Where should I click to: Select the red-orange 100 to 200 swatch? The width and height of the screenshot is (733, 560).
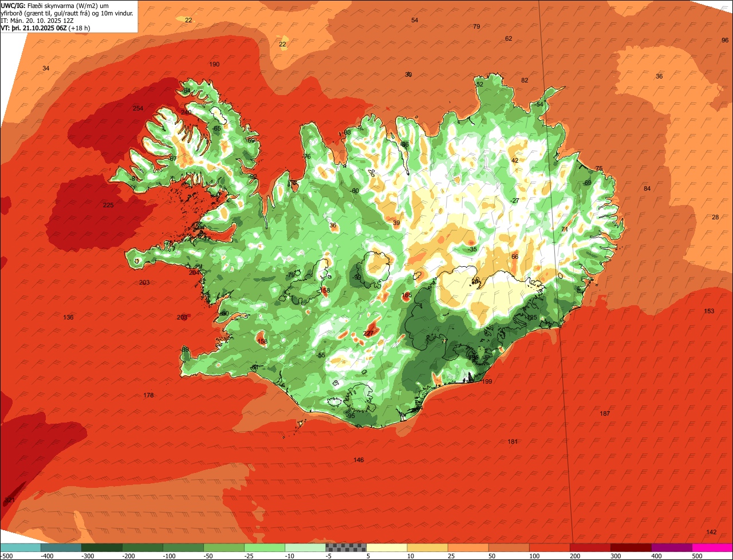549,548
